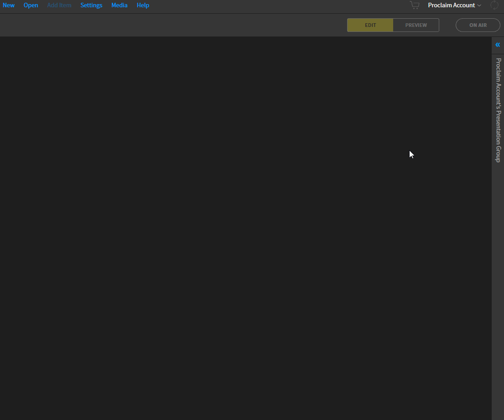Click the sync refresh icon
The width and height of the screenshot is (504, 420).
point(494,5)
